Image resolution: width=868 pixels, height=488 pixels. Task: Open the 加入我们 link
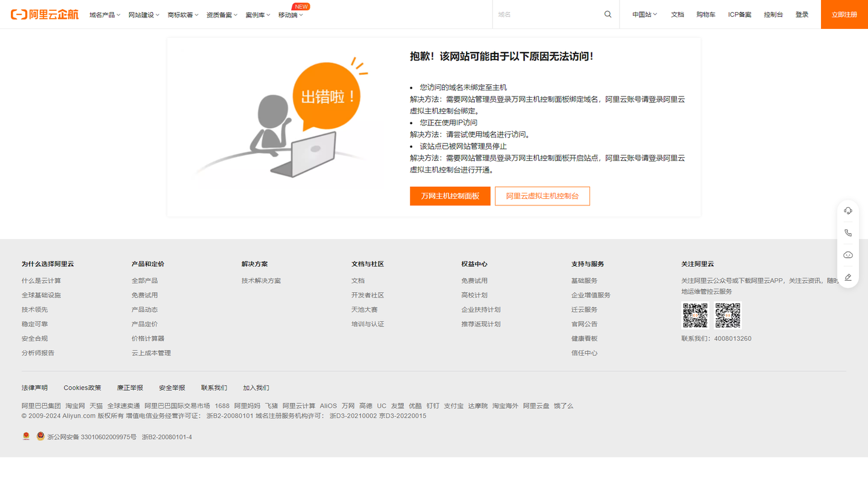[x=256, y=388]
